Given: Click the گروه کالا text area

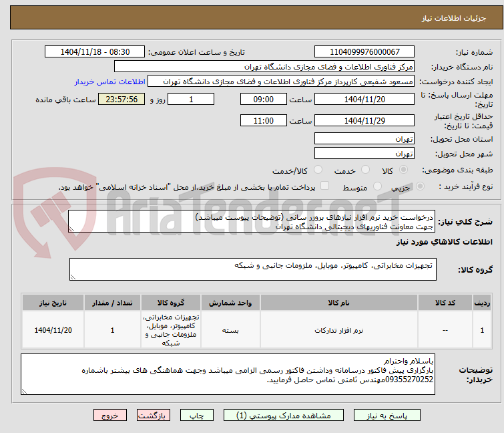Looking at the screenshot, I should [252, 269].
